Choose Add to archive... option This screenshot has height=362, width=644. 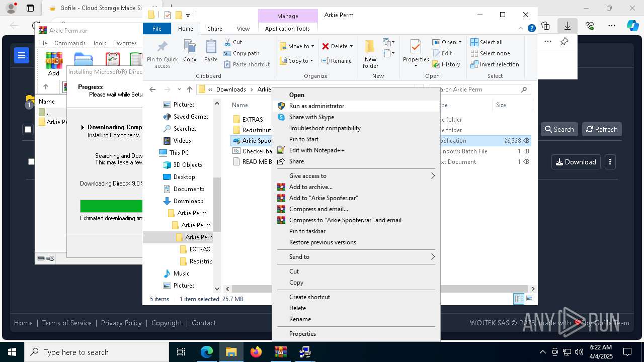pyautogui.click(x=356, y=187)
